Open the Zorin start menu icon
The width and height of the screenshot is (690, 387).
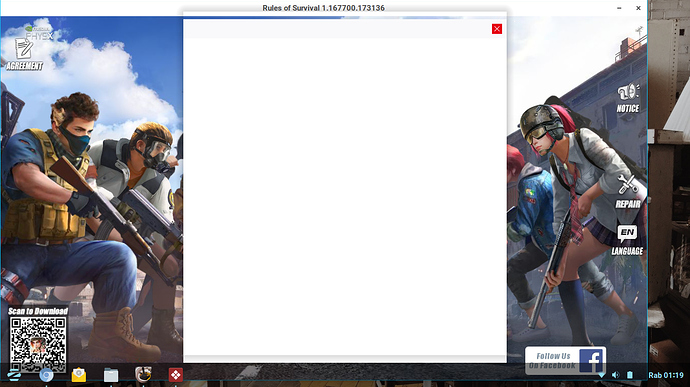14,375
